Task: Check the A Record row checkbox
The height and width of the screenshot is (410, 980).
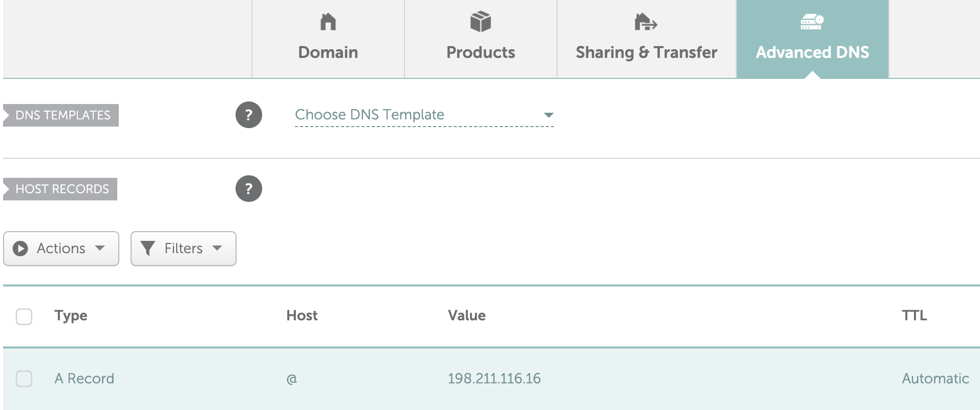Action: coord(24,379)
